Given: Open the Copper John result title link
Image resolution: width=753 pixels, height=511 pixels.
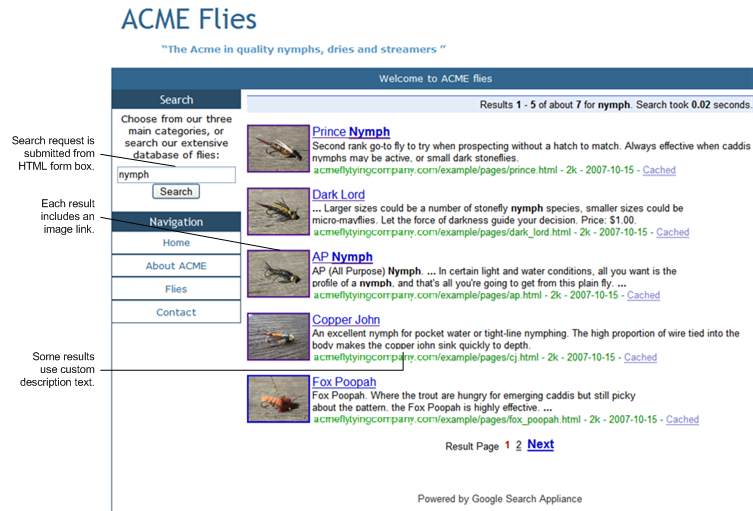Looking at the screenshot, I should [x=346, y=320].
